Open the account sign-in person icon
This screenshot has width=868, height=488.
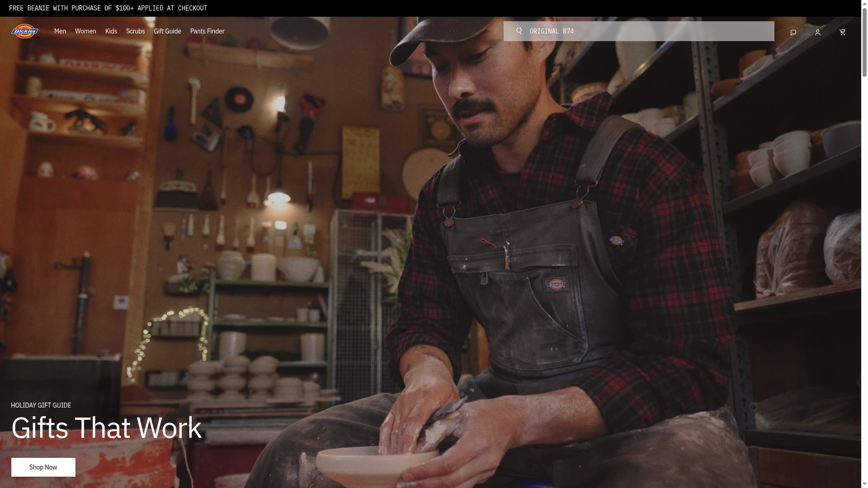pos(817,32)
